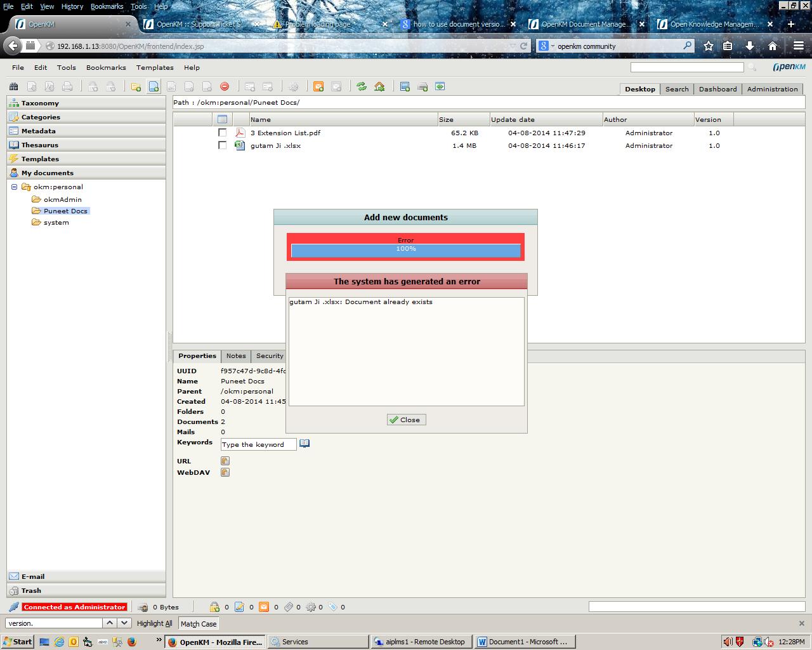Close the error dialog

[406, 420]
